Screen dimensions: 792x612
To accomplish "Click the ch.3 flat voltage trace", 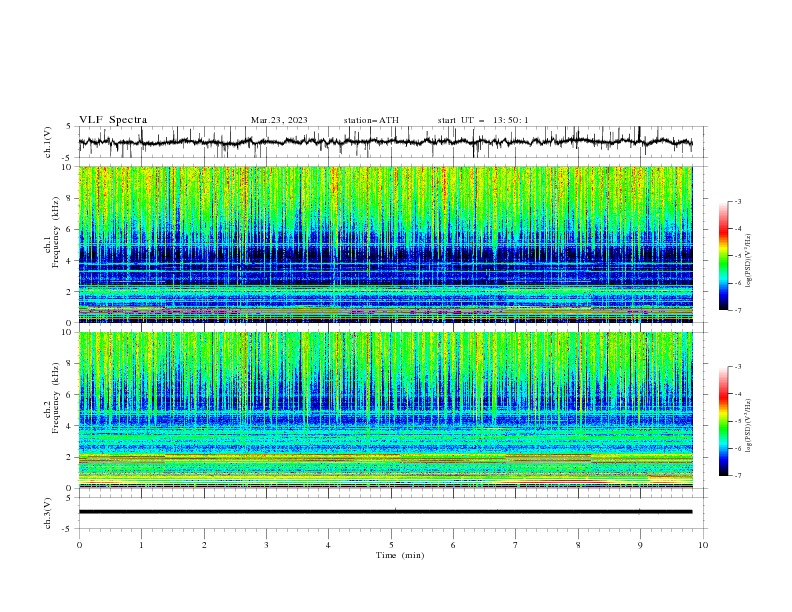I will [385, 512].
